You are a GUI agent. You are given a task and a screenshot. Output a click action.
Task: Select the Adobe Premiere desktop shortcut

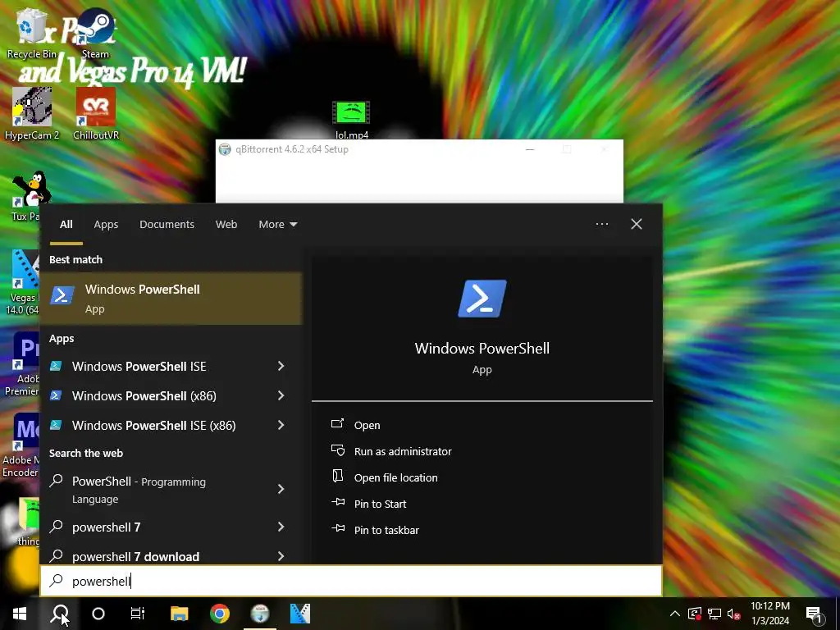[x=21, y=363]
